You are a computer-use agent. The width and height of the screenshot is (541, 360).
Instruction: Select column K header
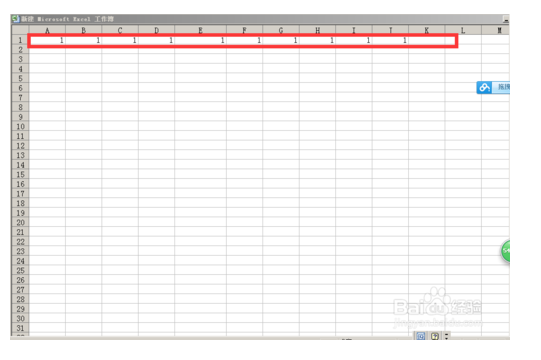pyautogui.click(x=427, y=30)
